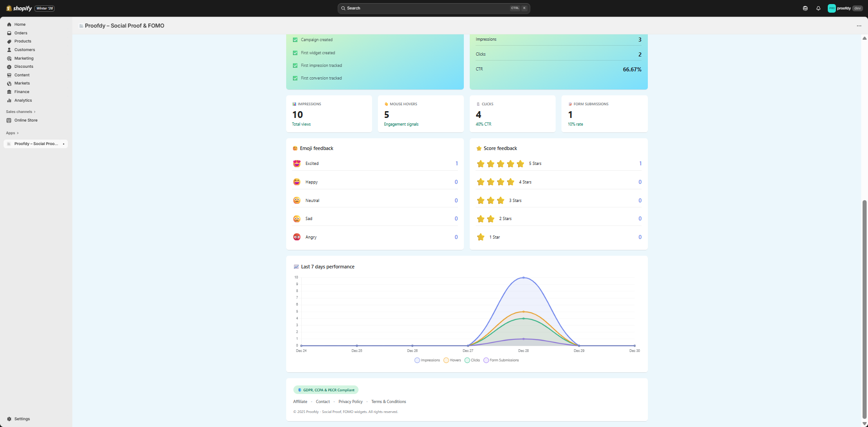The width and height of the screenshot is (868, 427).
Task: Open the Privacy Policy link
Action: tap(350, 402)
